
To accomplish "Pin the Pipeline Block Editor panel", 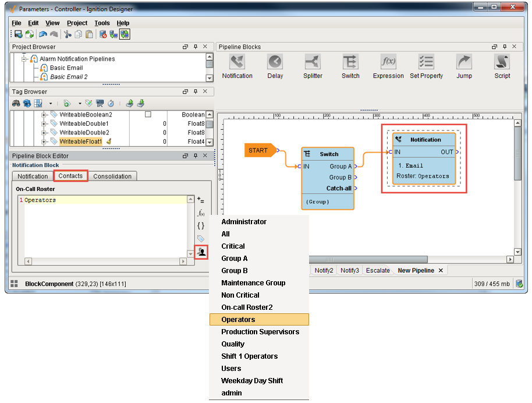I will [196, 155].
